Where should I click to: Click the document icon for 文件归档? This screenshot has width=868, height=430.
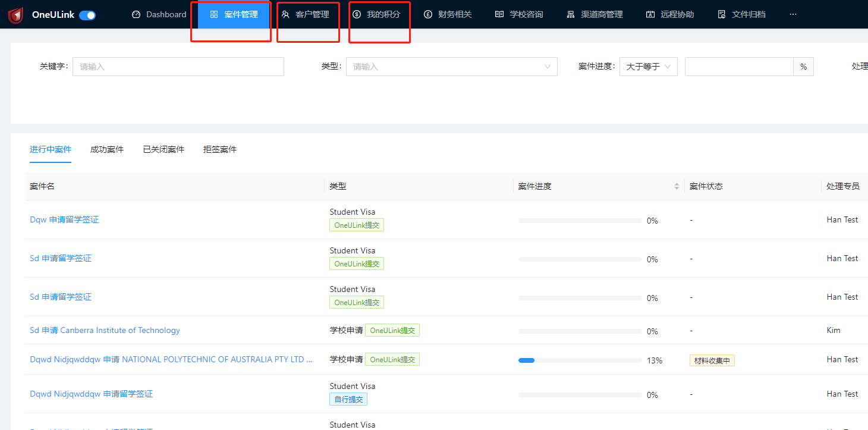722,14
